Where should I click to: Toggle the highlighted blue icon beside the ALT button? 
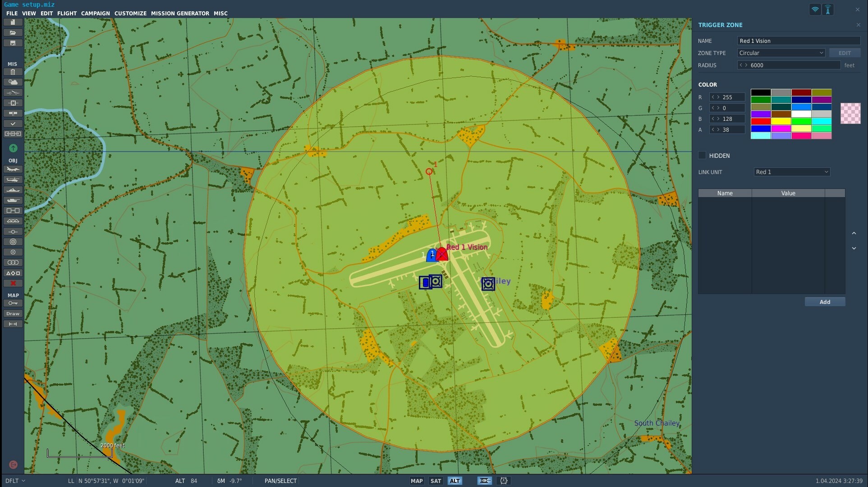pyautogui.click(x=484, y=481)
